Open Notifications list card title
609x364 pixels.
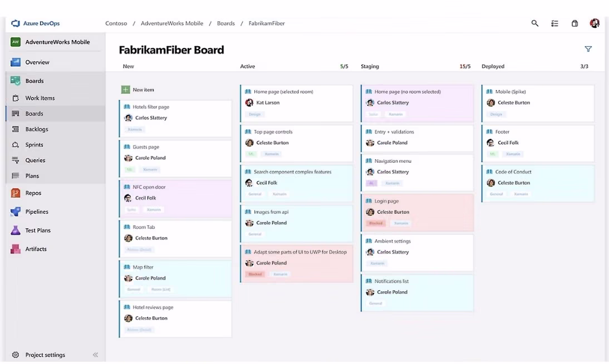click(x=391, y=281)
